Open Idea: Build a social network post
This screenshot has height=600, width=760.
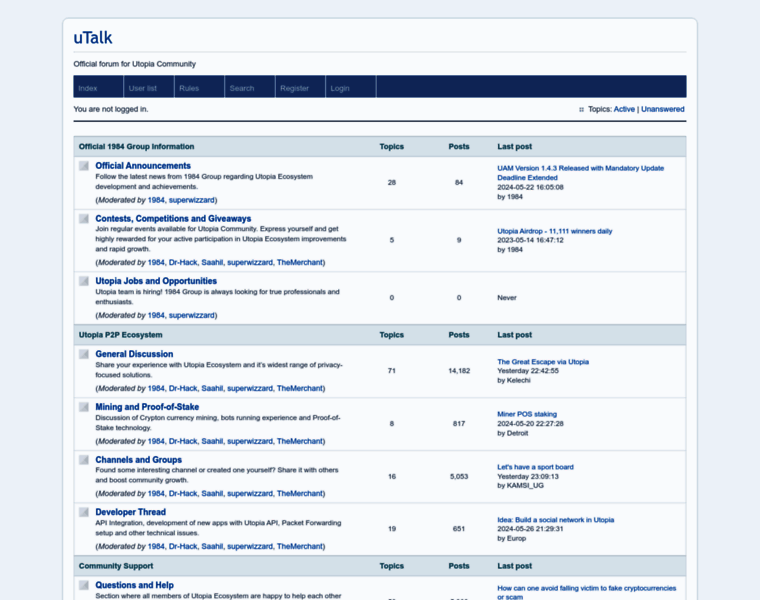coord(555,520)
